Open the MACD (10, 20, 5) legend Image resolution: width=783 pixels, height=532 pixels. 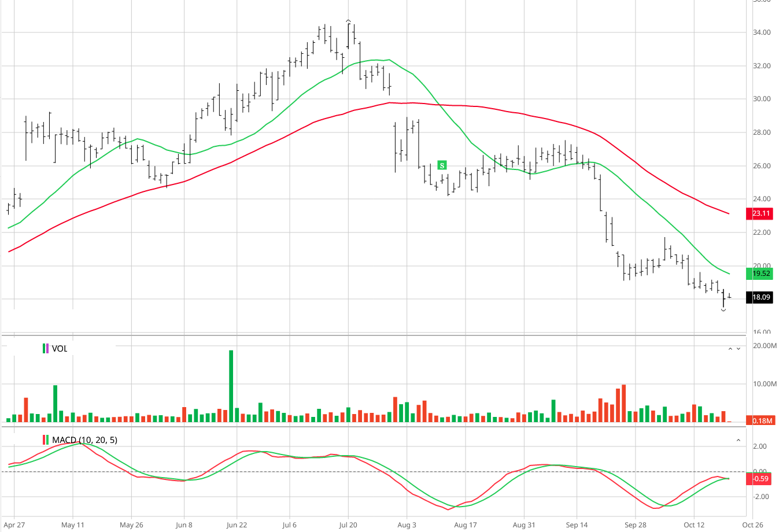(x=84, y=440)
